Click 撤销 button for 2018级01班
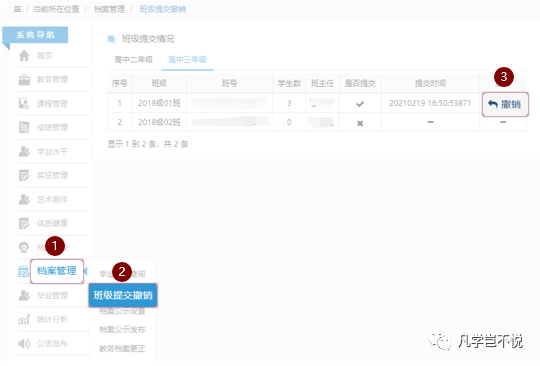This screenshot has height=366, width=540. pos(505,104)
